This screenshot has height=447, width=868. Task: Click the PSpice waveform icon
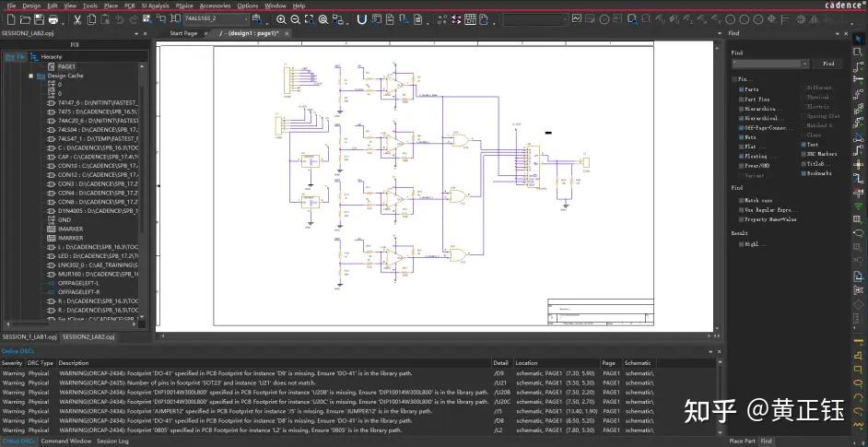point(577,18)
